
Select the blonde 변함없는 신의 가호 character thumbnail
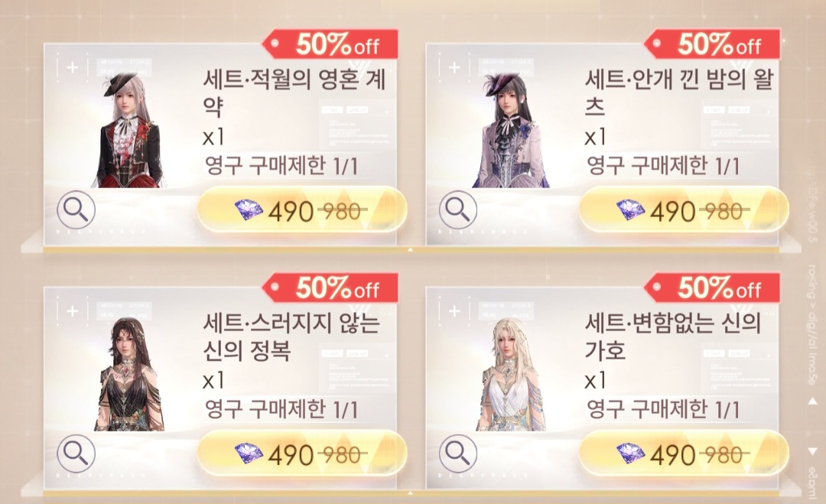tap(511, 374)
